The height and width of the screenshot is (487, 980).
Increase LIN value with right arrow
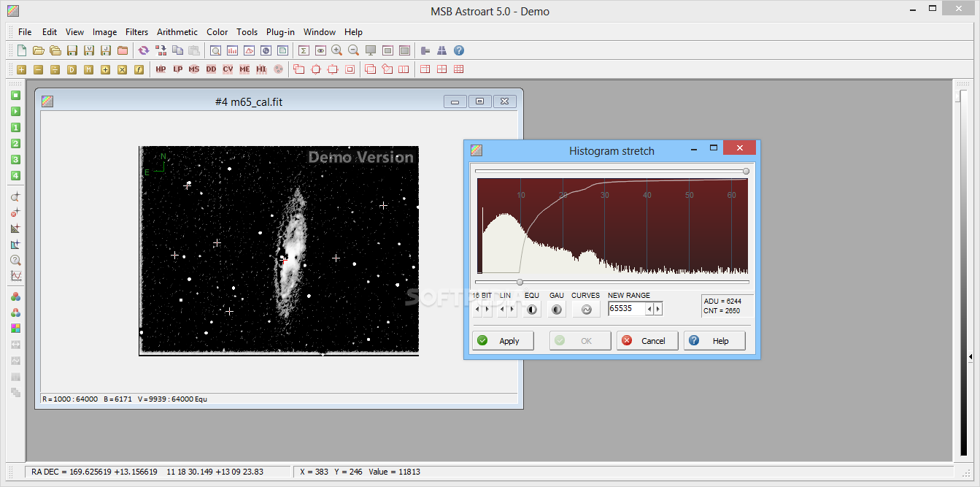point(512,310)
